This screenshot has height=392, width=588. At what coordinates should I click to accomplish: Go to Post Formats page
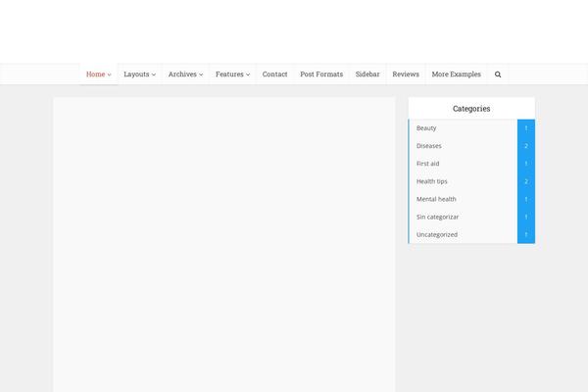[321, 73]
